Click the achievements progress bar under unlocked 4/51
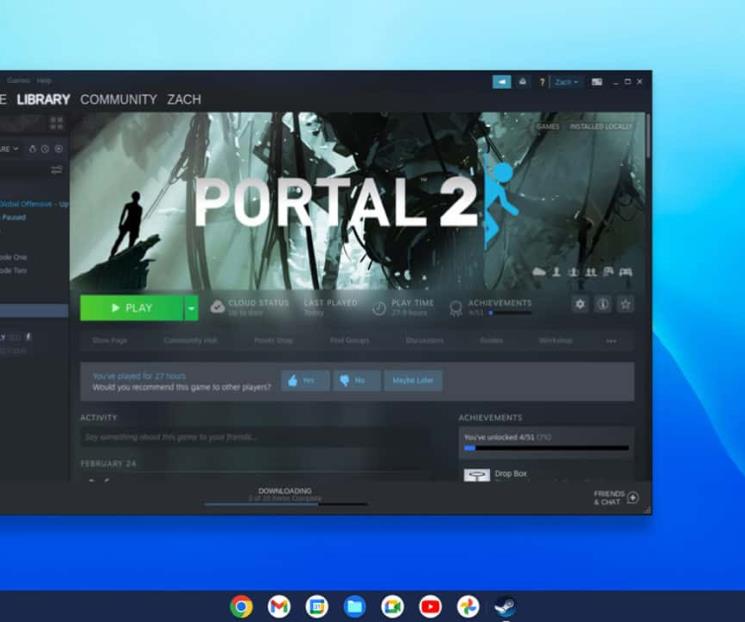The width and height of the screenshot is (745, 622). tap(546, 448)
